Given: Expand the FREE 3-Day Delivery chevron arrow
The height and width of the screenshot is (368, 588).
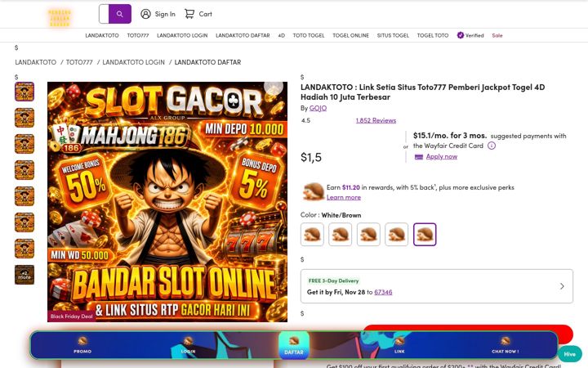Looking at the screenshot, I should [562, 286].
